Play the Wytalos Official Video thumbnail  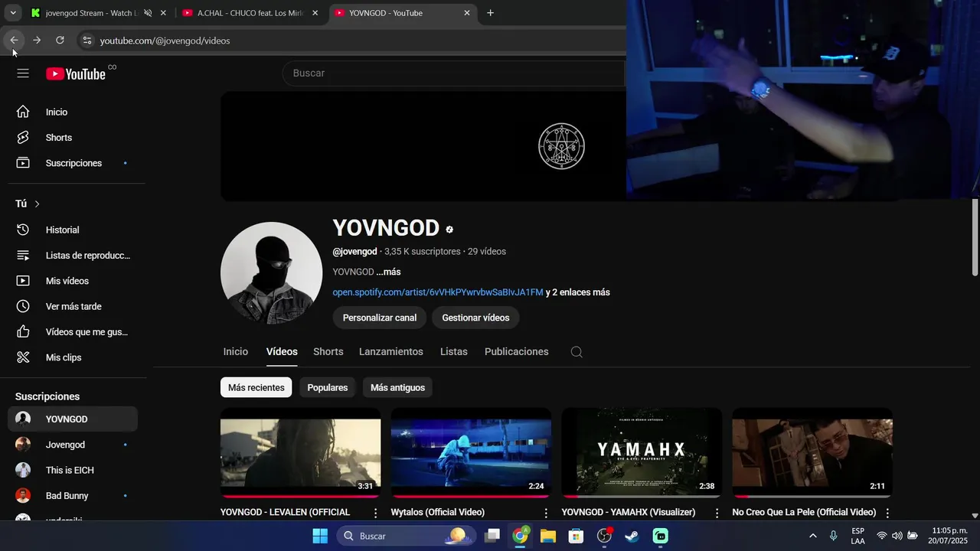coord(471,453)
